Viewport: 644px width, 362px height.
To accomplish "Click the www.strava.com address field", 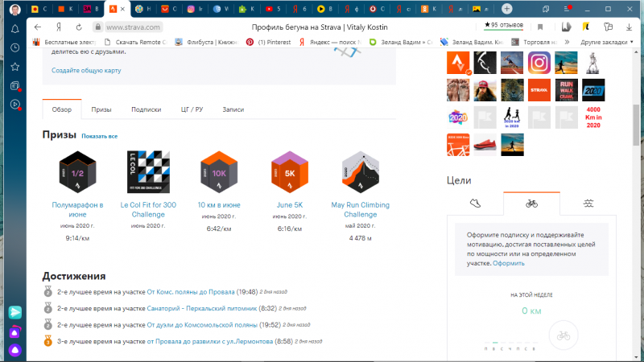I will click(133, 27).
